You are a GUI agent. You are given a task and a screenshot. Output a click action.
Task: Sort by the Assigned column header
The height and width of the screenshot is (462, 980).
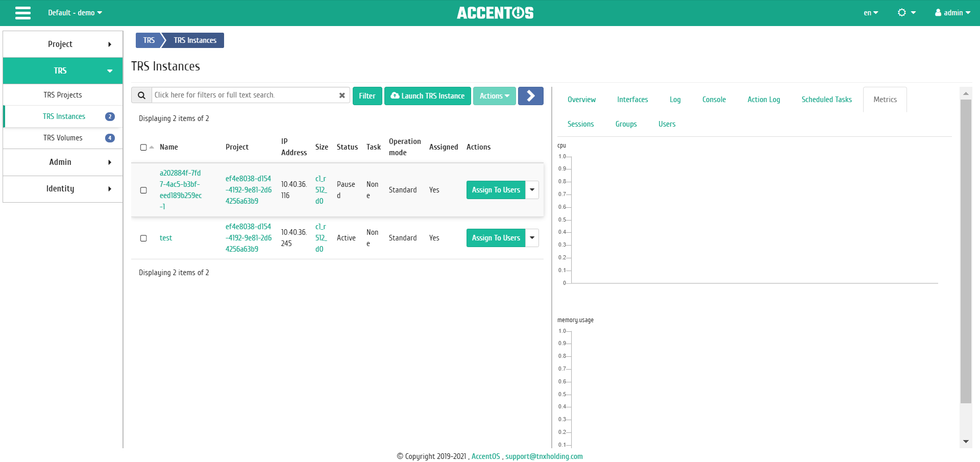444,147
